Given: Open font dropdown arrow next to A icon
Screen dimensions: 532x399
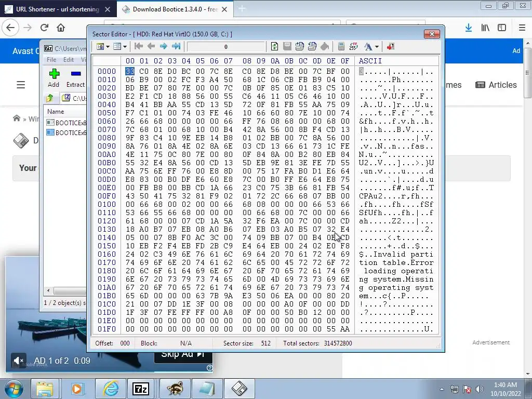Looking at the screenshot, I should pyautogui.click(x=377, y=47).
